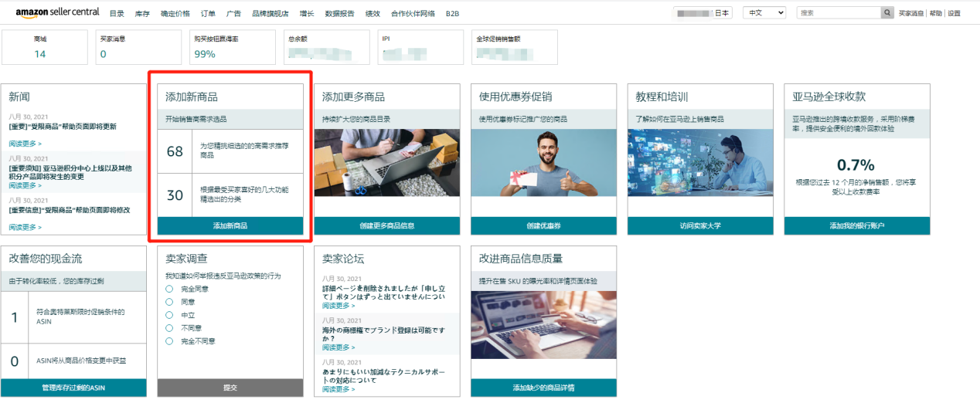The image size is (980, 420).
Task: Click the 商城 14 summary card
Action: point(45,47)
